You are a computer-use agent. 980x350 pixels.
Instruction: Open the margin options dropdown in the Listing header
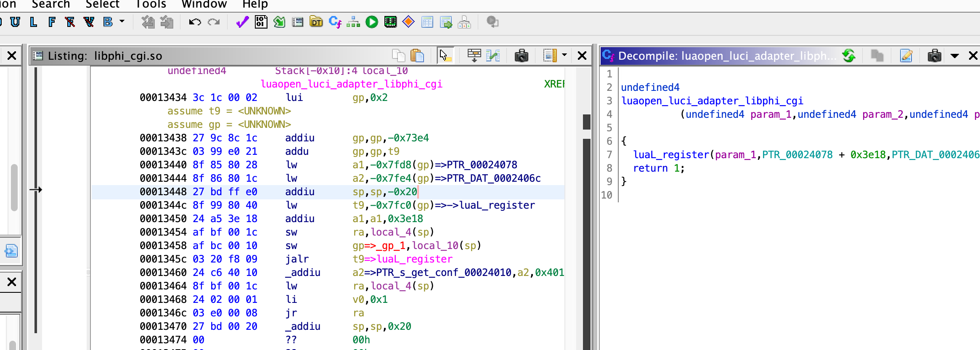click(x=564, y=55)
